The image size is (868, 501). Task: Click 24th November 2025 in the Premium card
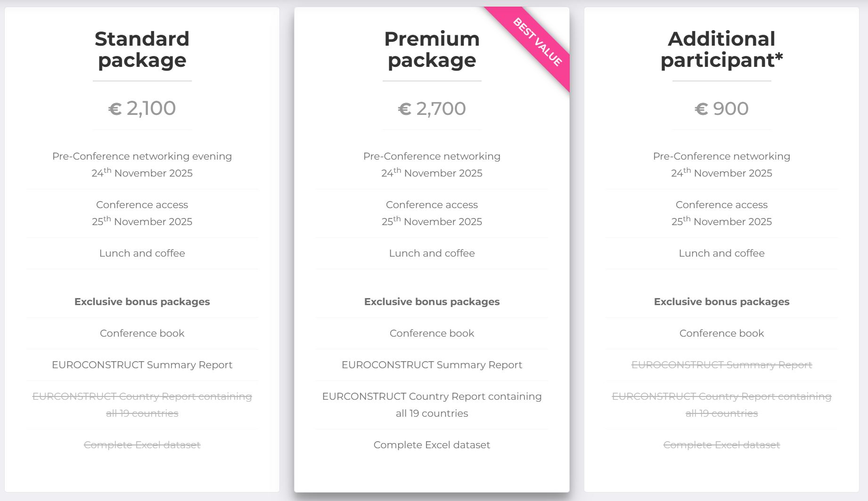(432, 173)
